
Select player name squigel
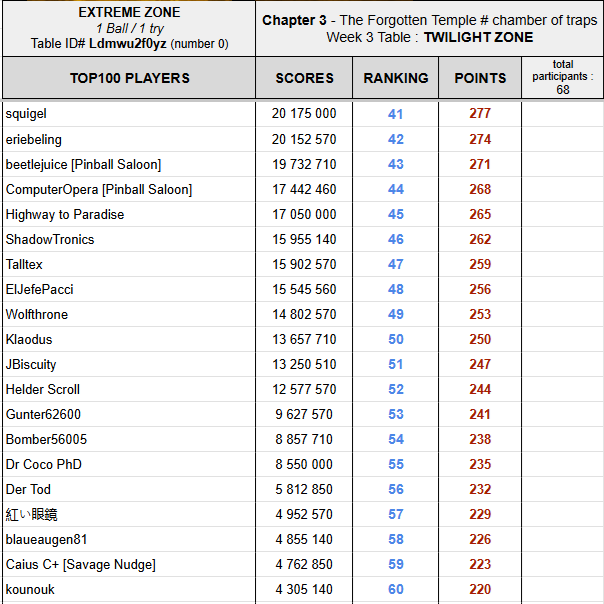[26, 114]
